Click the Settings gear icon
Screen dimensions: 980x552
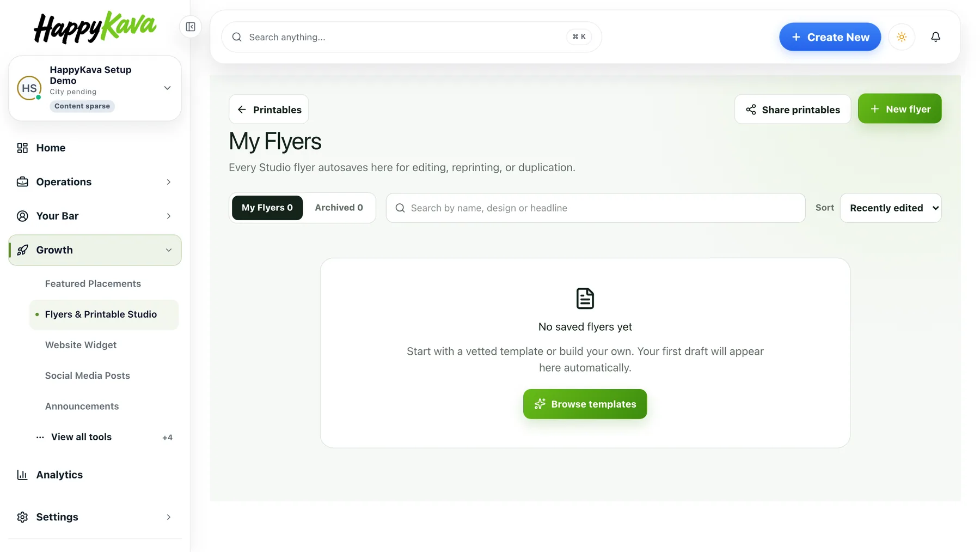tap(22, 517)
